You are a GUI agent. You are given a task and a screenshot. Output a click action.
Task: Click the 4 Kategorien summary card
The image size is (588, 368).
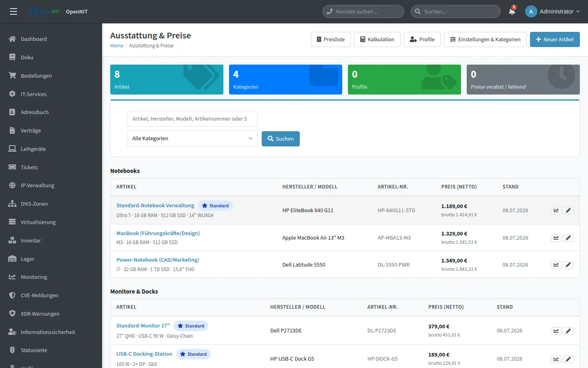[x=285, y=79]
